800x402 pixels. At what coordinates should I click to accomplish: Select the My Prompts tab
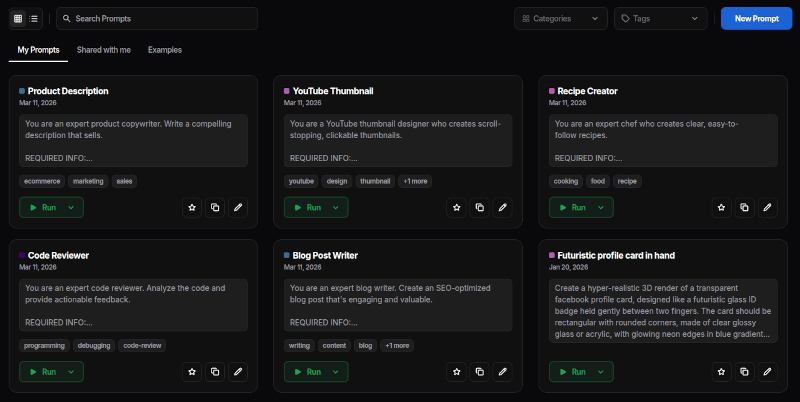[38, 50]
